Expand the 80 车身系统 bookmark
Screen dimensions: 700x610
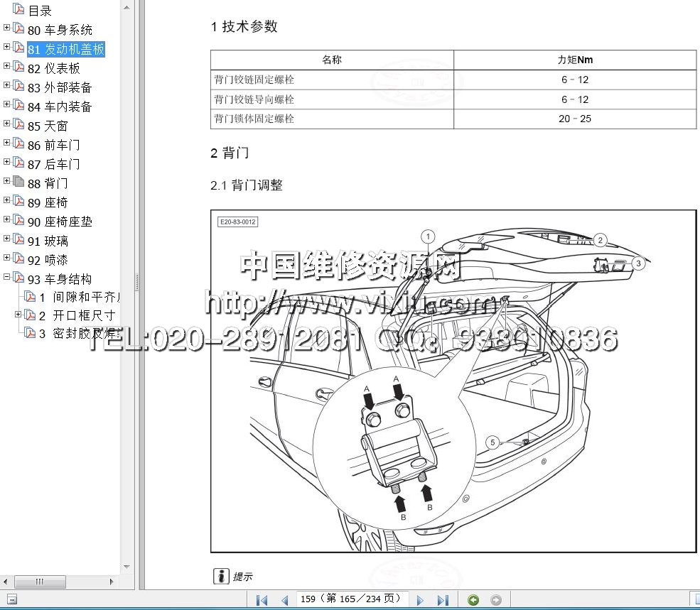point(6,28)
